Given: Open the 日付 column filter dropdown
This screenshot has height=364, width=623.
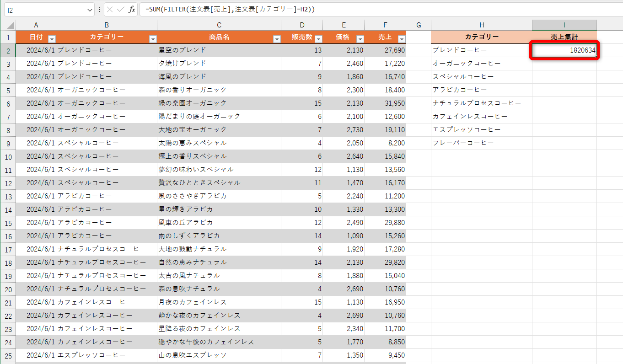Looking at the screenshot, I should [x=52, y=38].
